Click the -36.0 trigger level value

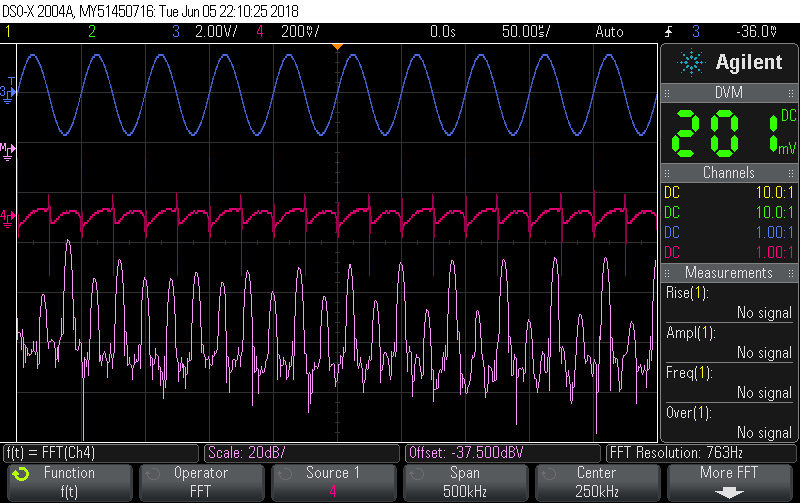[756, 32]
